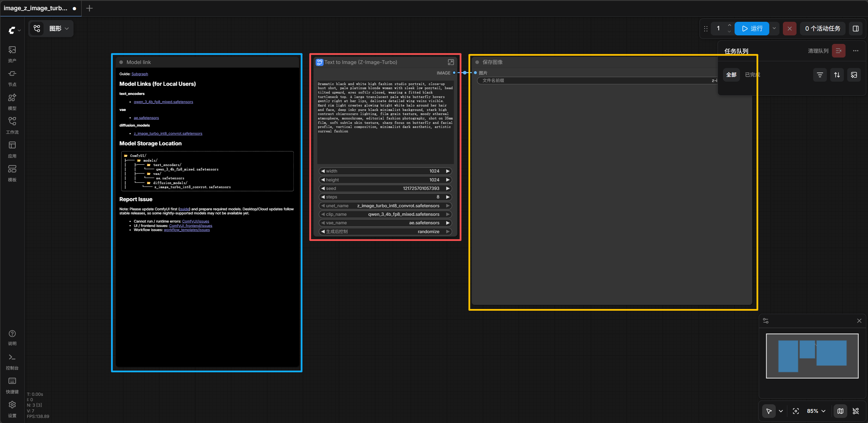Click the image view icon in queue panel
Viewport: 868px width, 423px height.
point(854,75)
